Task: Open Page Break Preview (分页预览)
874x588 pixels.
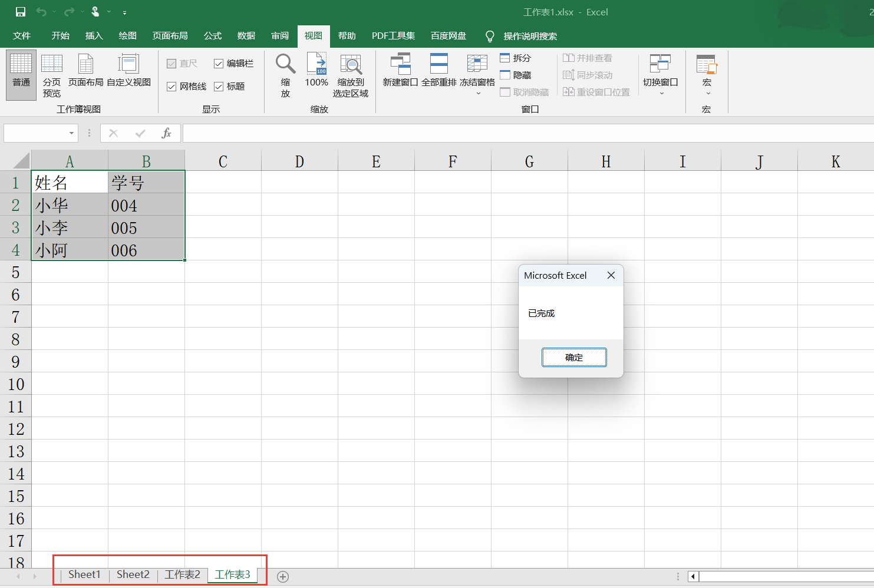Action: 52,75
